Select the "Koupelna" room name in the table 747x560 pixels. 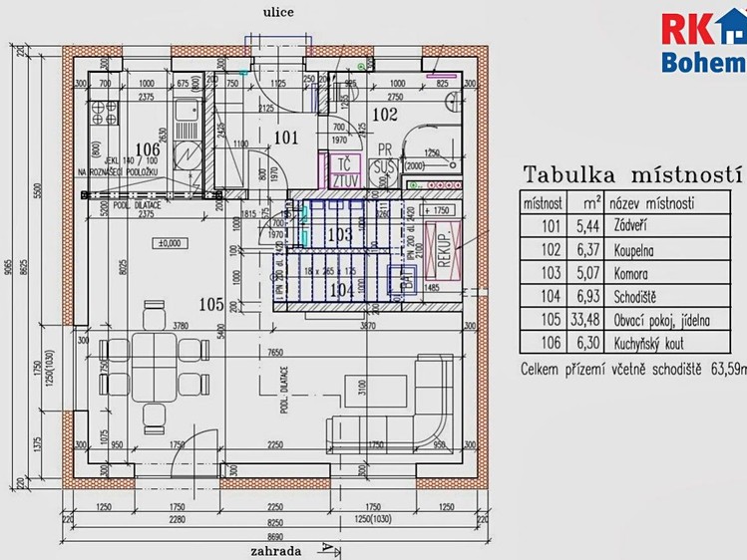pos(633,250)
